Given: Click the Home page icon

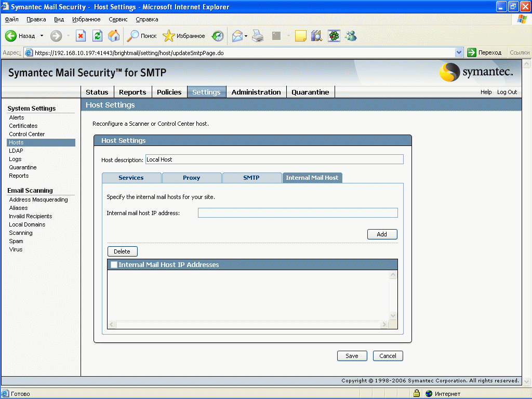Looking at the screenshot, I should point(114,36).
